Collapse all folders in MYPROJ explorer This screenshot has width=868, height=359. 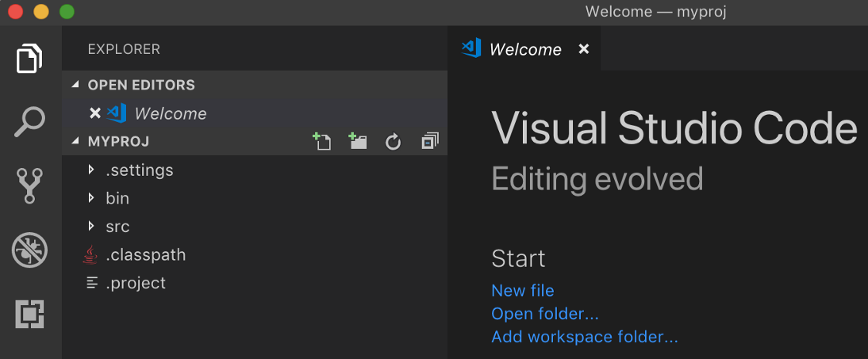[x=430, y=142]
